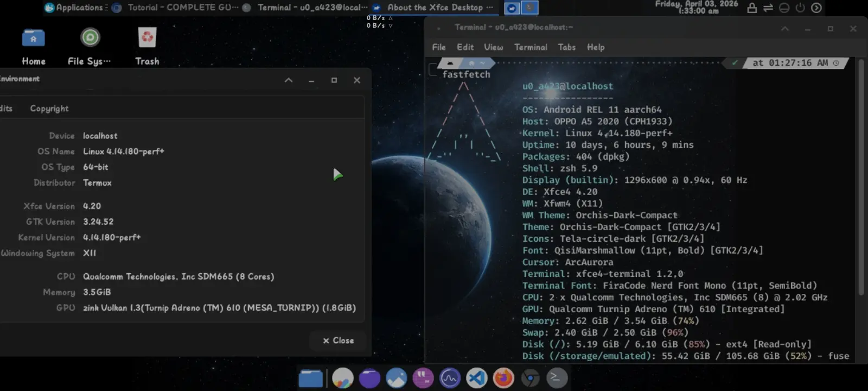Click the terminal prompt time 01:27:16 AM
The height and width of the screenshot is (391, 868).
click(799, 63)
